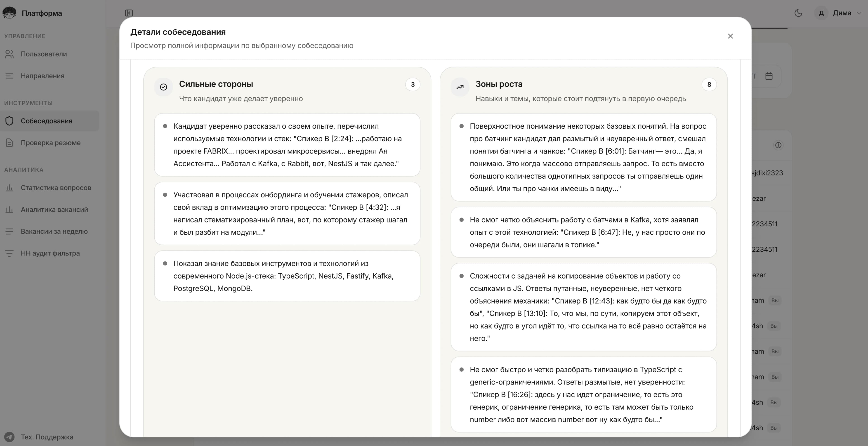Open the calendar date picker
This screenshot has width=868, height=446.
(x=769, y=76)
